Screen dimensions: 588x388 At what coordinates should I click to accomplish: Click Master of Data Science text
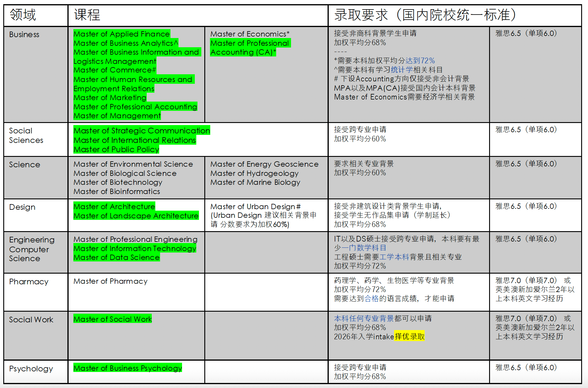[x=116, y=257]
